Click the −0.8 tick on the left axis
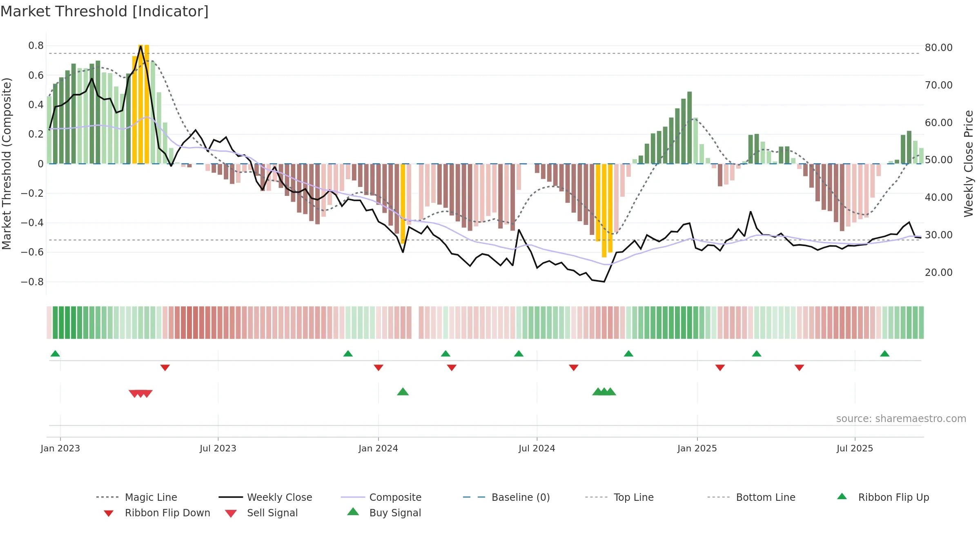 32,282
